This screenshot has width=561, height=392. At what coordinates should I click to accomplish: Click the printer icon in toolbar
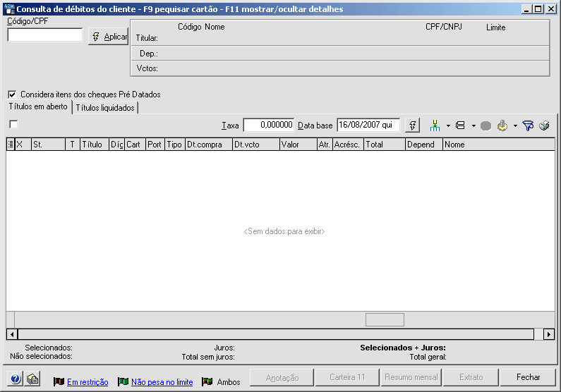tap(544, 125)
